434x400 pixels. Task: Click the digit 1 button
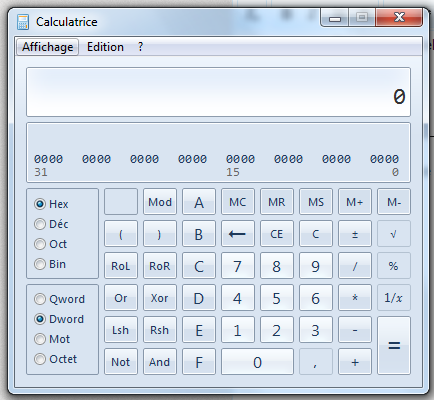(x=238, y=330)
